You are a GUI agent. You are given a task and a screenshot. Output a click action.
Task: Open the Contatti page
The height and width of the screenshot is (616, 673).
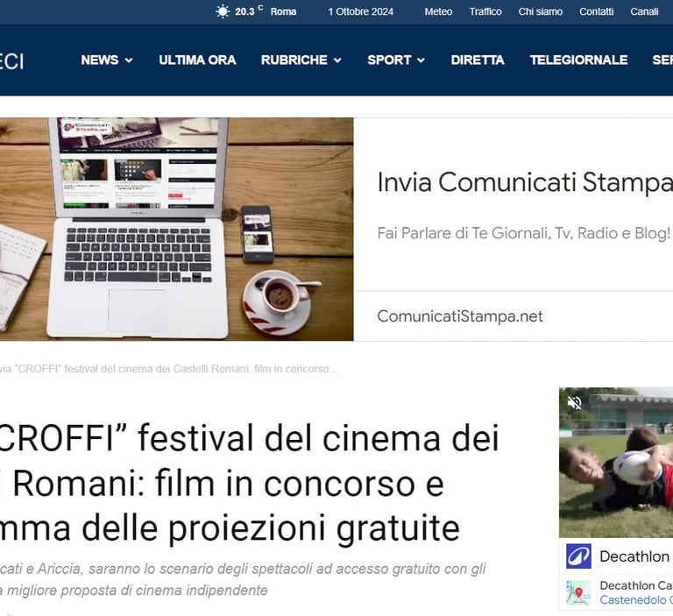pyautogui.click(x=596, y=11)
